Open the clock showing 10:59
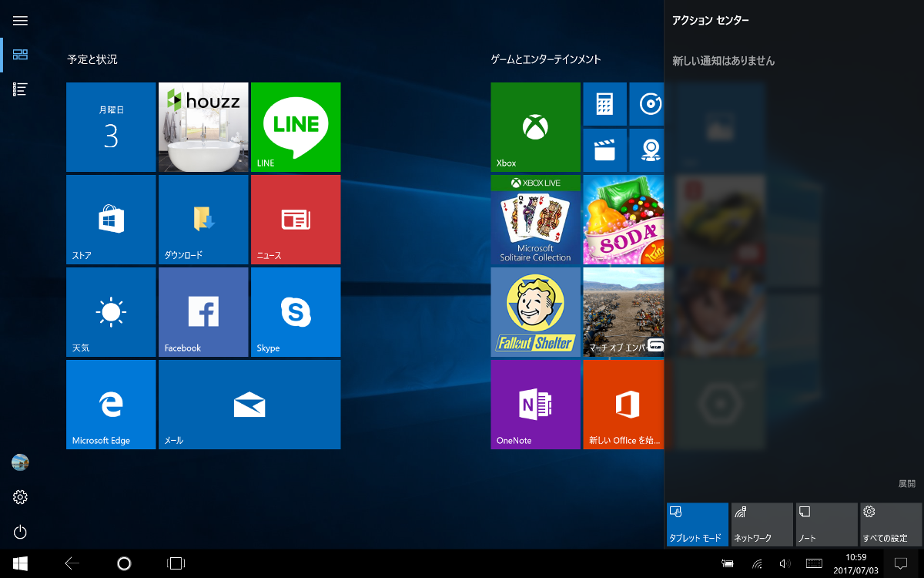 click(x=855, y=563)
